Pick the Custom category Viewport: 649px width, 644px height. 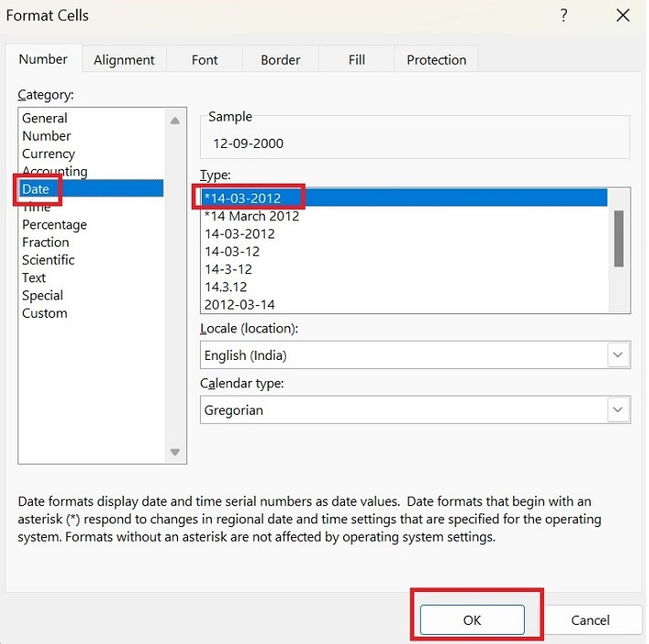[45, 313]
